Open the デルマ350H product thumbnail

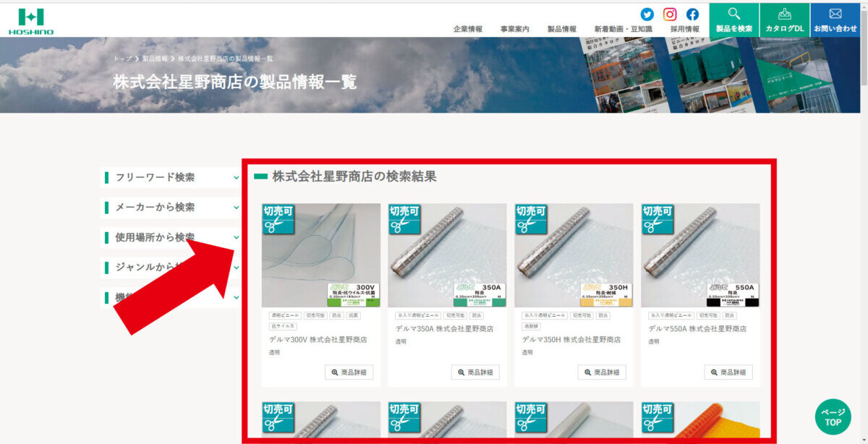(574, 255)
